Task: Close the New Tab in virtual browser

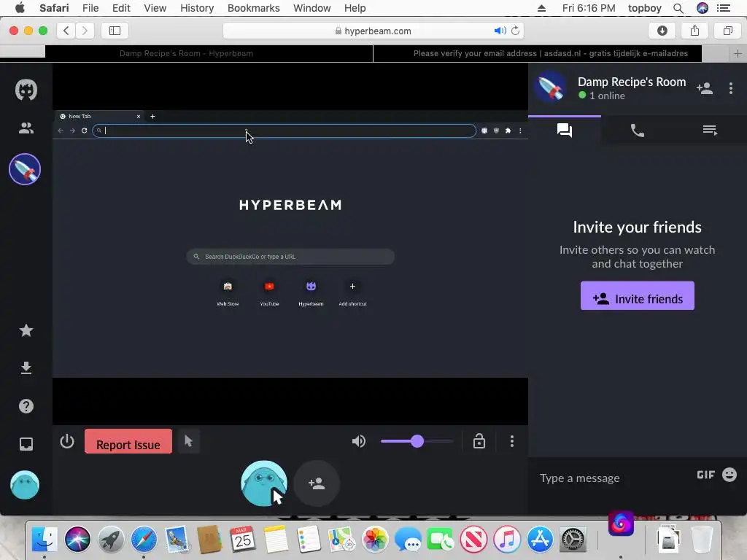Action: (x=139, y=116)
